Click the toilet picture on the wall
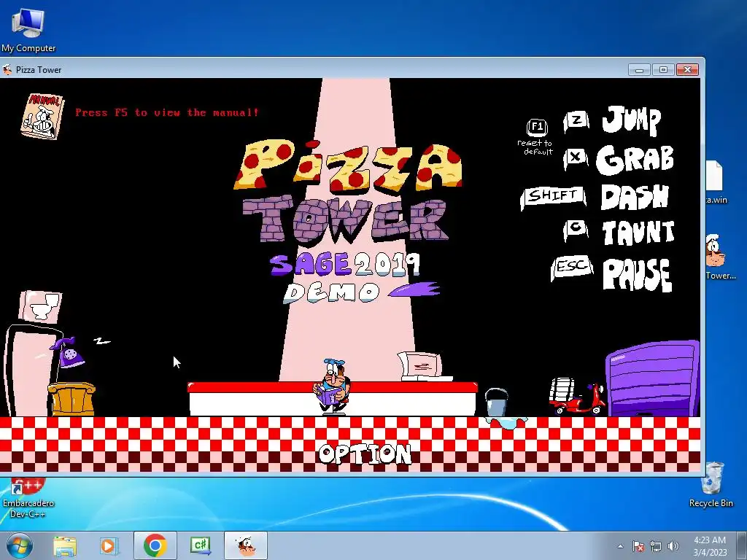This screenshot has width=747, height=560. (41, 306)
